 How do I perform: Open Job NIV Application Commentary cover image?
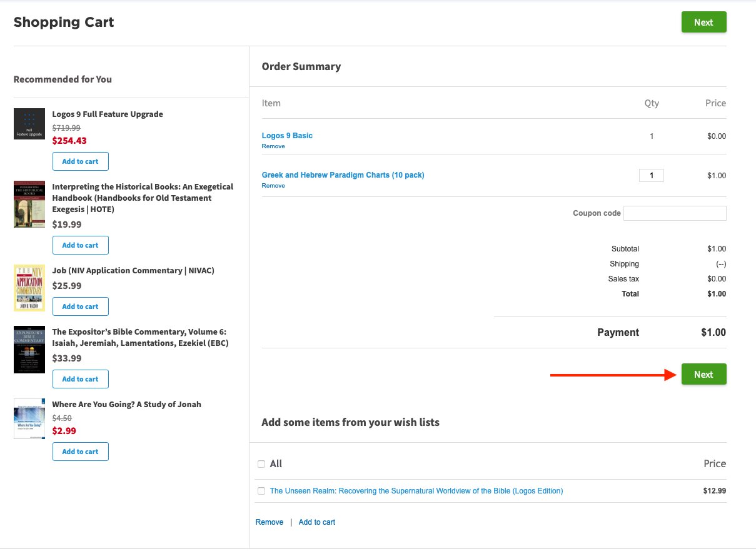pyautogui.click(x=29, y=288)
